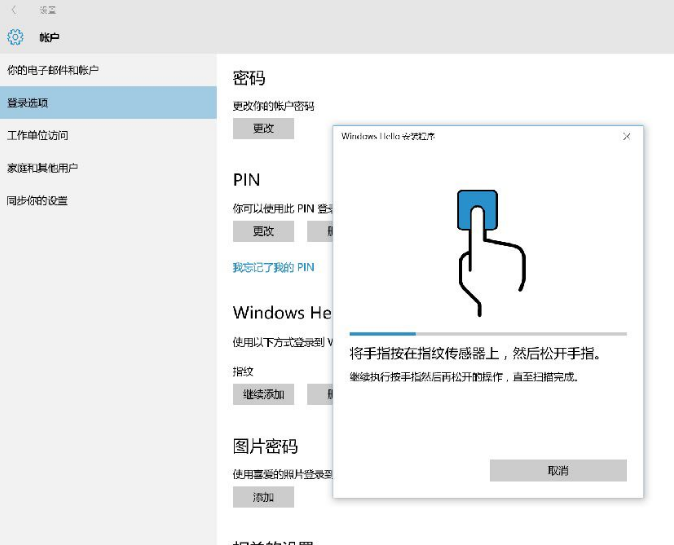Click the back arrow in the title bar
The height and width of the screenshot is (545, 674).
13,10
